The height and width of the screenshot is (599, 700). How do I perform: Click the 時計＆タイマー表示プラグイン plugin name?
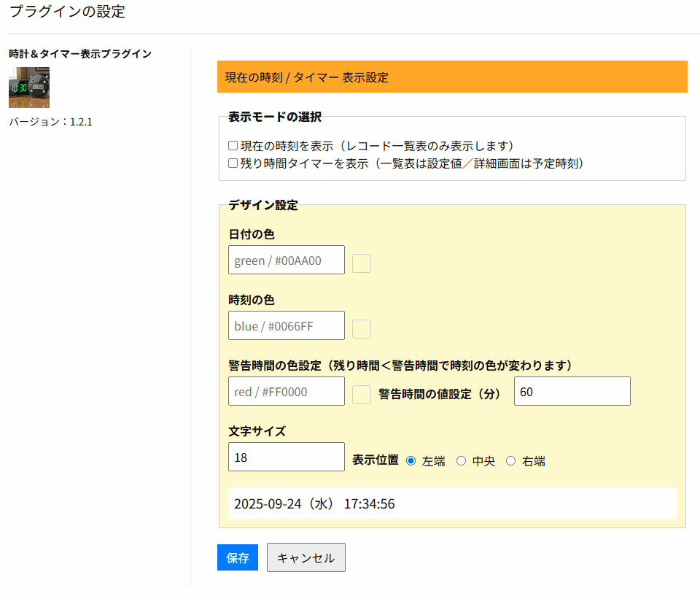coord(80,54)
